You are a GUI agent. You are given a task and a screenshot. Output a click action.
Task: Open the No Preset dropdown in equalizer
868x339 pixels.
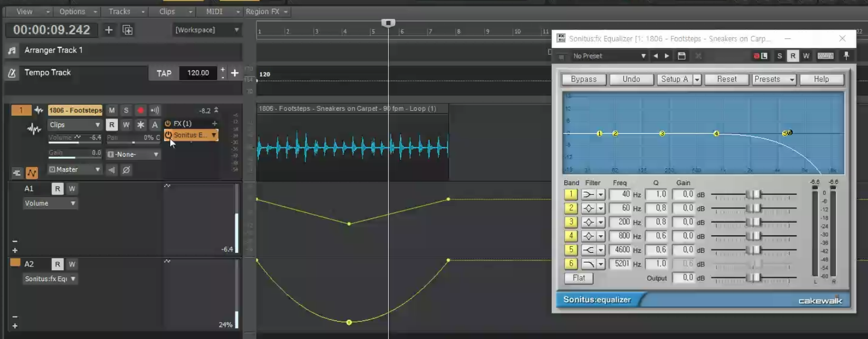click(x=609, y=56)
